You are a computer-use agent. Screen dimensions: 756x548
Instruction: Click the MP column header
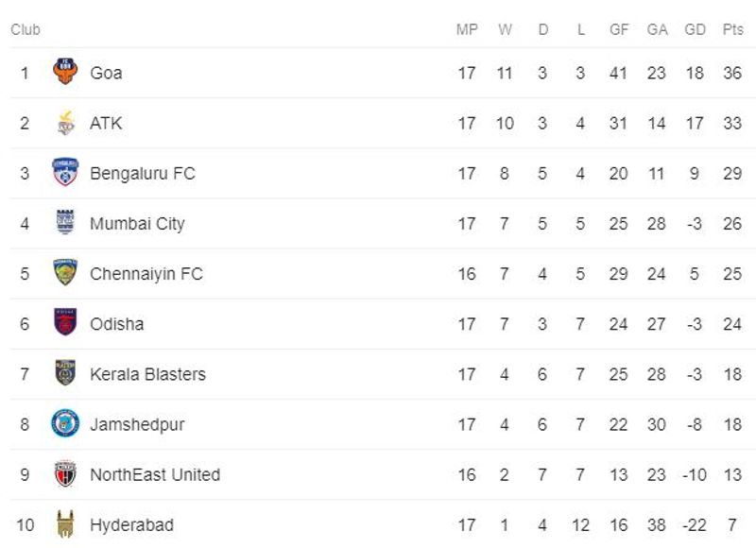click(x=467, y=29)
